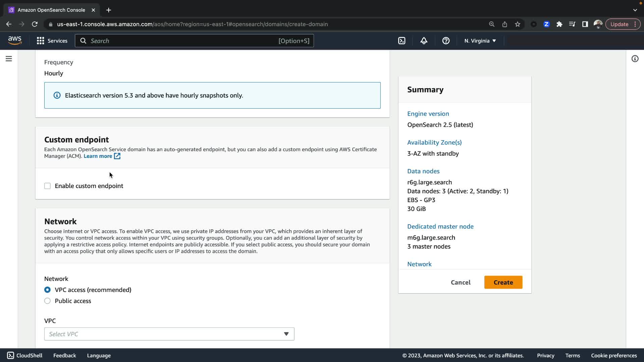Open the N. Virginia region dropdown
Screen dimensions: 644x362
(x=480, y=41)
